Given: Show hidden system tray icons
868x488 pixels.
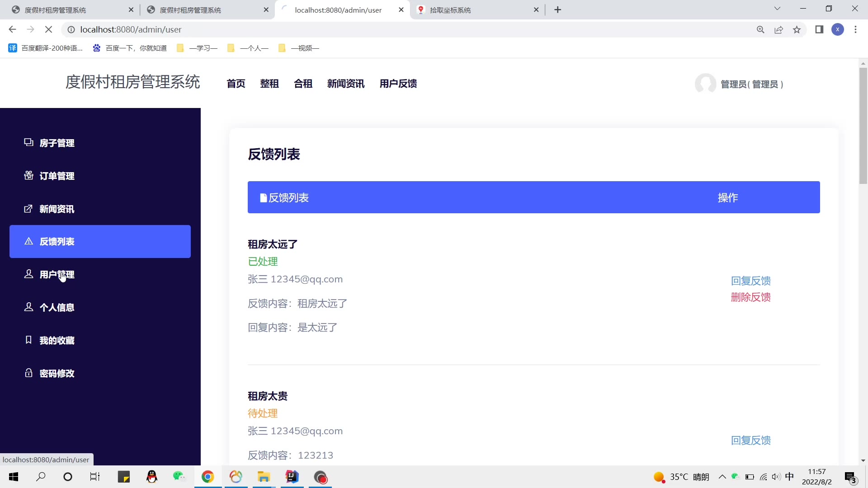Looking at the screenshot, I should (x=722, y=477).
